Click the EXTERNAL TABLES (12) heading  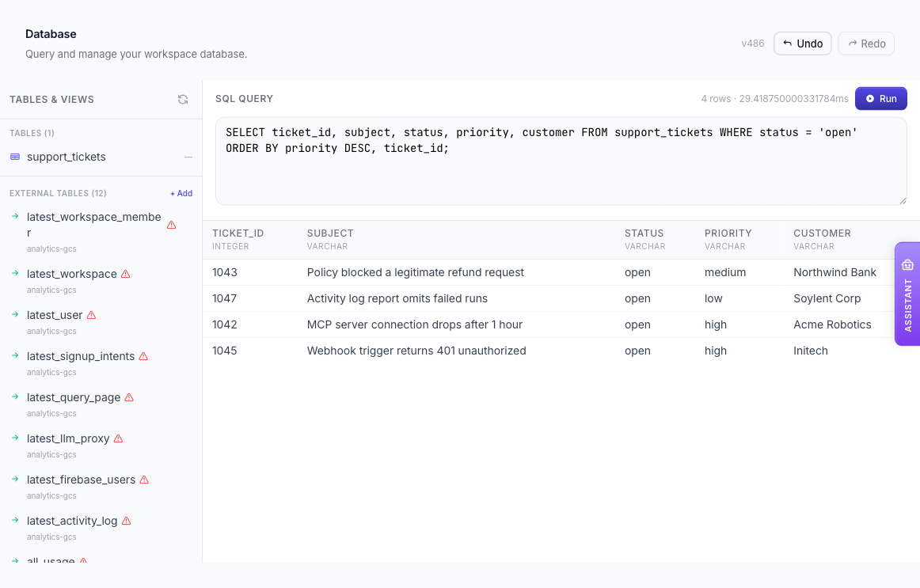pos(58,193)
